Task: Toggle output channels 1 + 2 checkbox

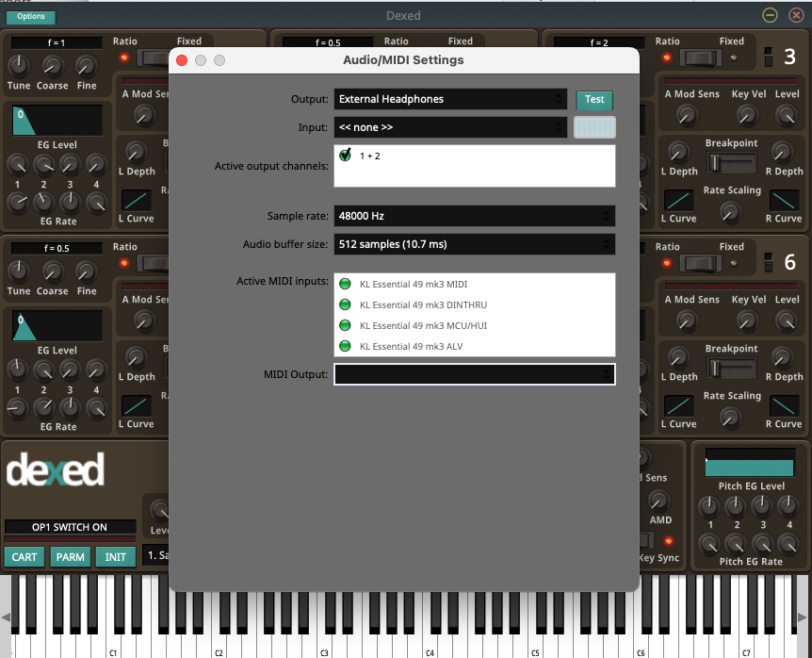Action: click(x=346, y=155)
